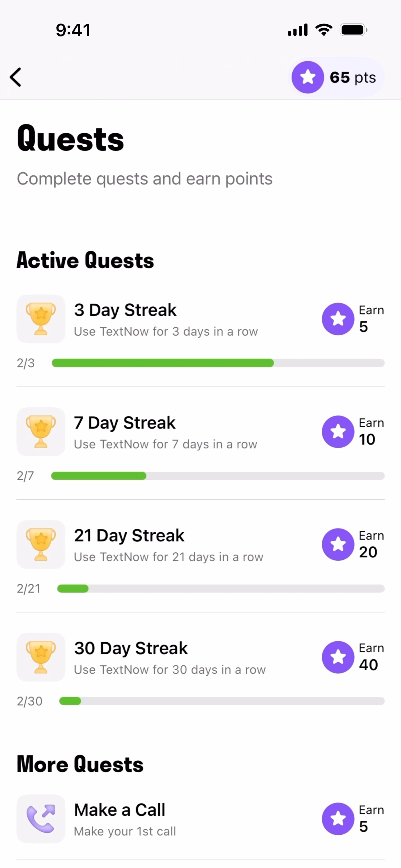Tap the 2/21 progress bar

(x=221, y=589)
